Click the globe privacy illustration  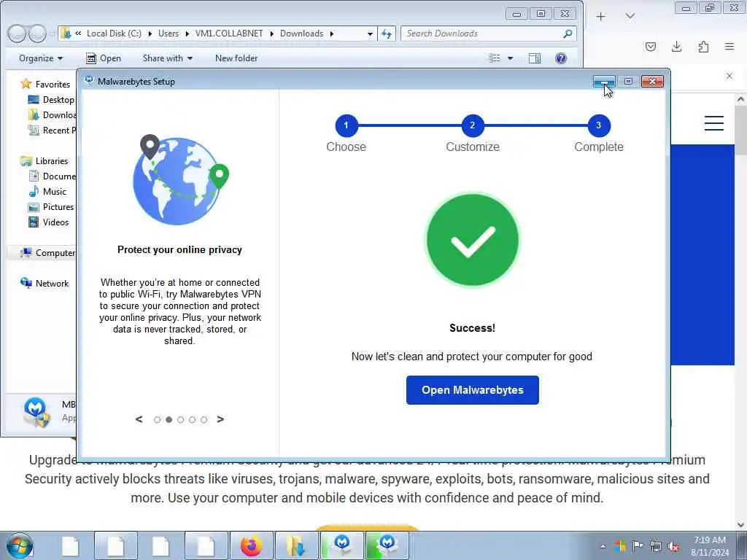180,180
